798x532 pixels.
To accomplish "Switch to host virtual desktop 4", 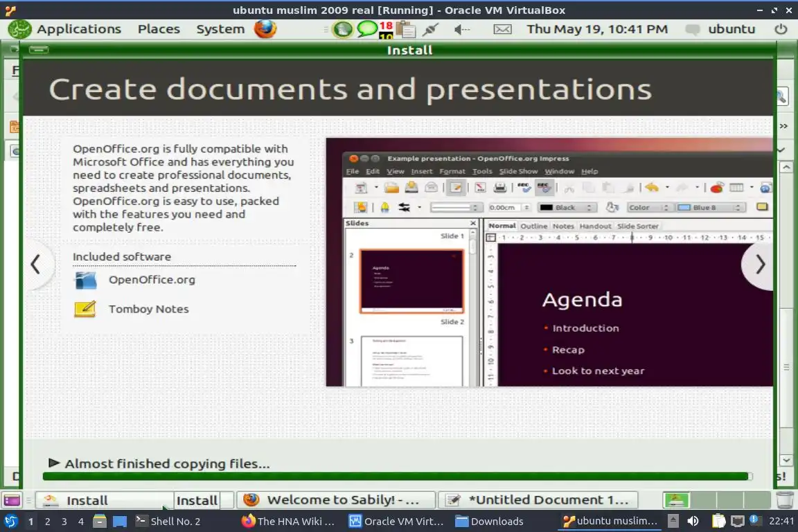I will [x=80, y=522].
